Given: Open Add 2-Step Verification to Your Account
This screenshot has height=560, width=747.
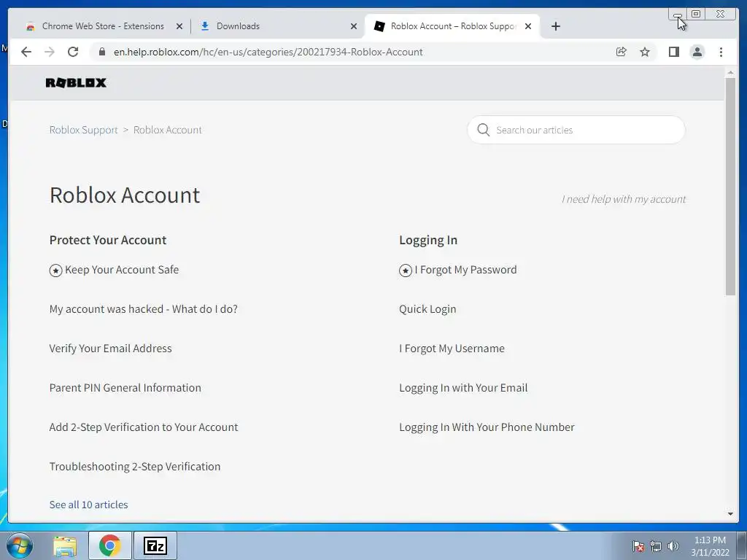Looking at the screenshot, I should 144,427.
